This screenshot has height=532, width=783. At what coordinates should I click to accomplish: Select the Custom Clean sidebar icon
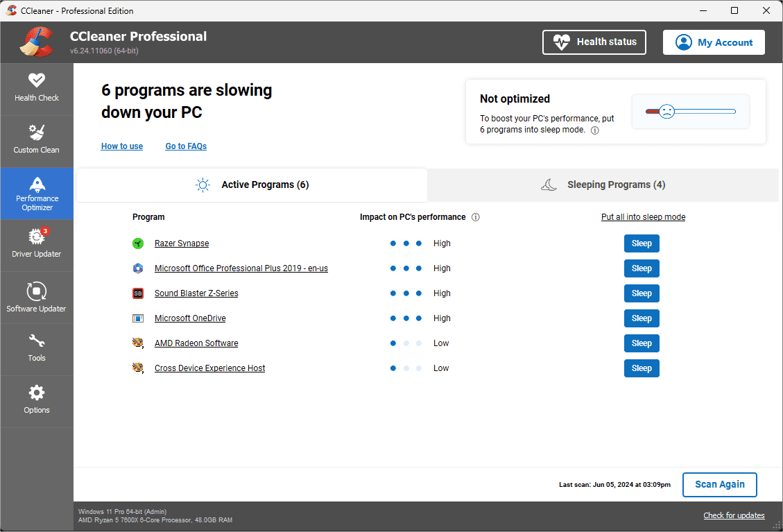(37, 141)
